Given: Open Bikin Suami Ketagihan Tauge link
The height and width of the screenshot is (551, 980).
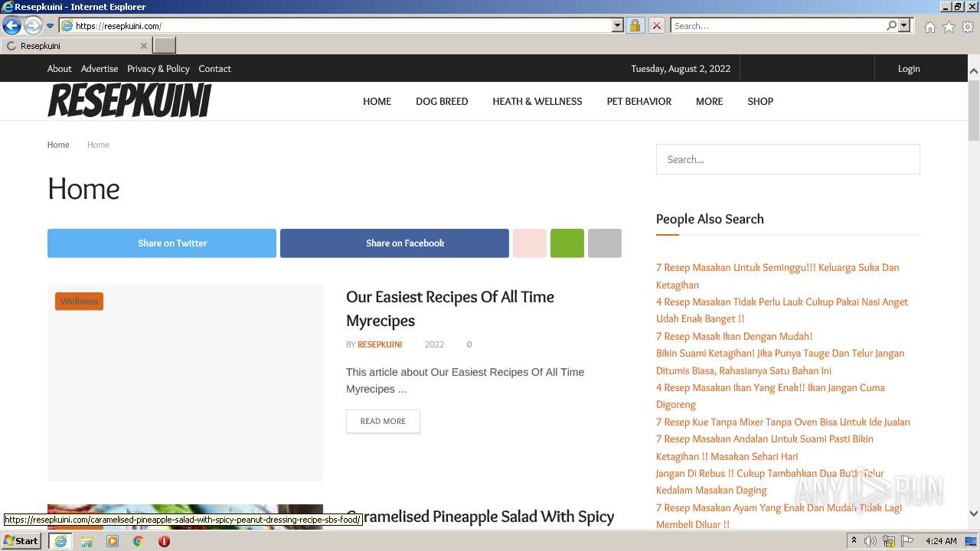Looking at the screenshot, I should tap(780, 362).
